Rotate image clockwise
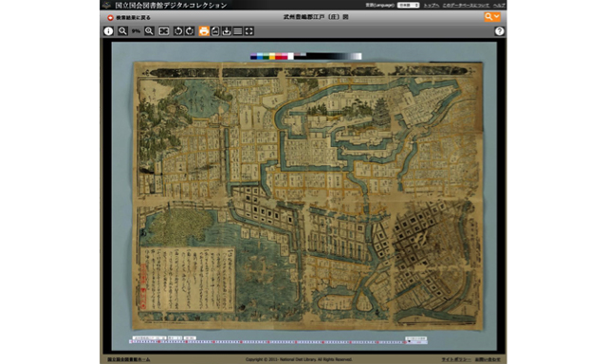 click(x=190, y=31)
